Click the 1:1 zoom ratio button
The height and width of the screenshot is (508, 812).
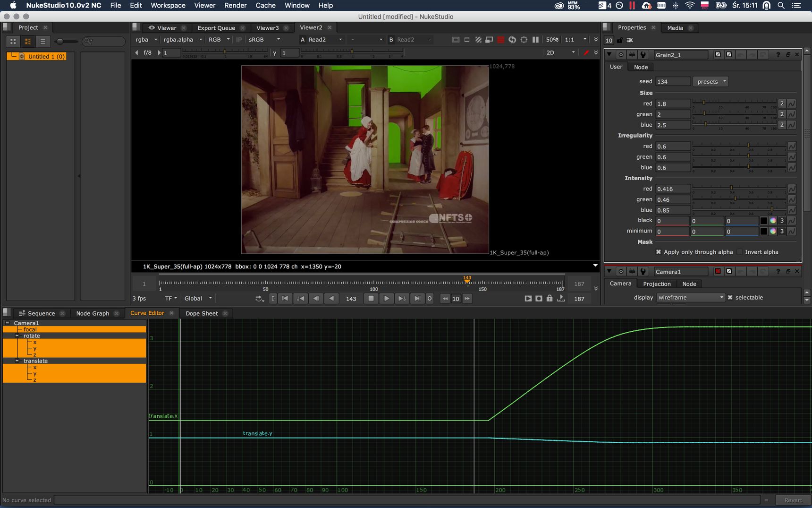570,40
